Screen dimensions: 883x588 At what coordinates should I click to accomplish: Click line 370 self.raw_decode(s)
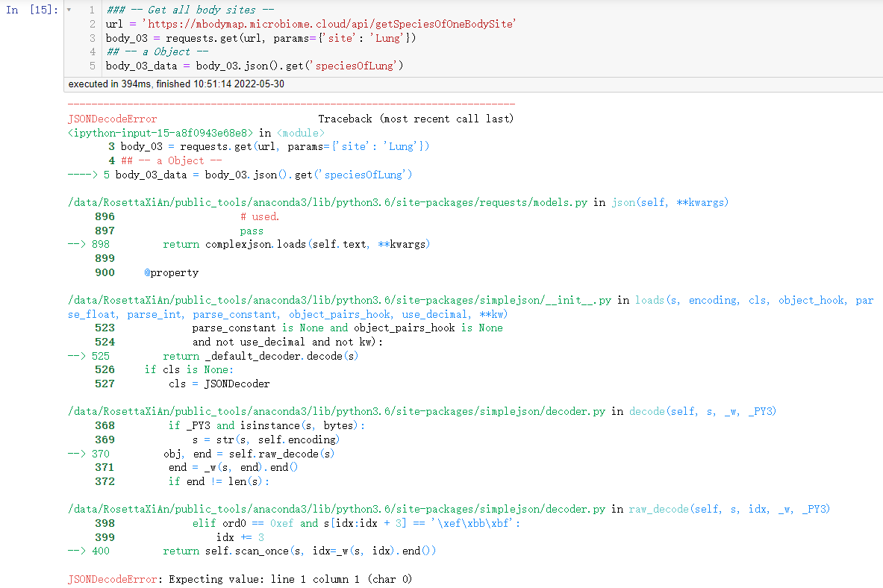(201, 454)
